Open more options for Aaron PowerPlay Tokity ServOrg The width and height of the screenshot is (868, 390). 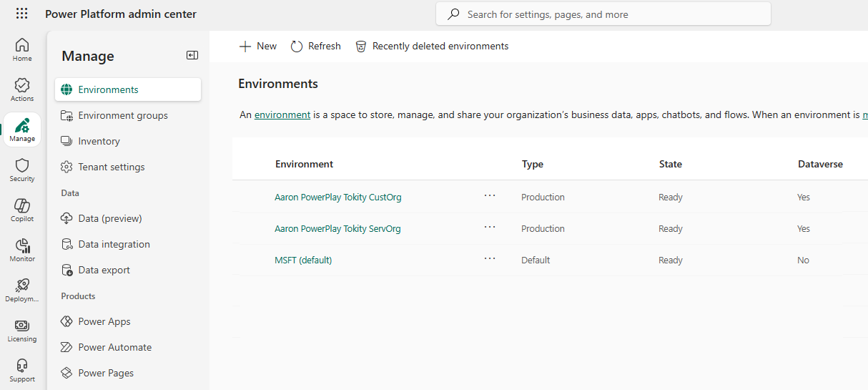(x=490, y=227)
